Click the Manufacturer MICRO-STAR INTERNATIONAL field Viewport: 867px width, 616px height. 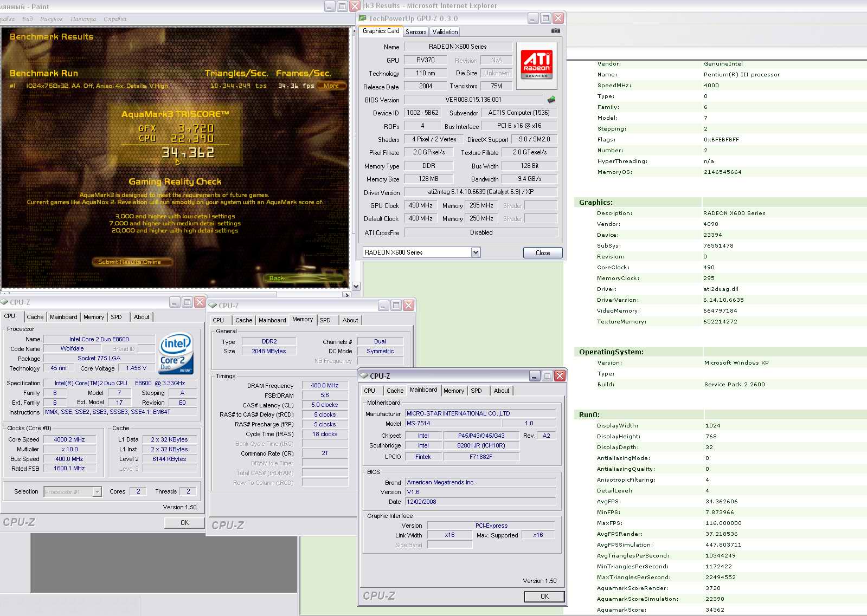[480, 413]
